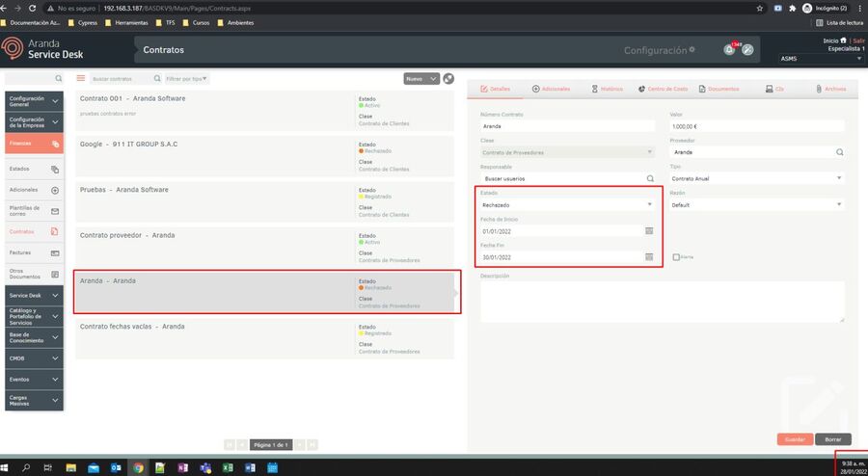Expand the Service Desk sidebar section

(35, 296)
